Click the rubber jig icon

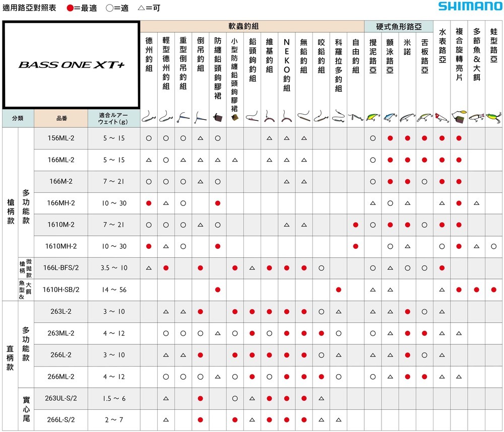point(218,117)
